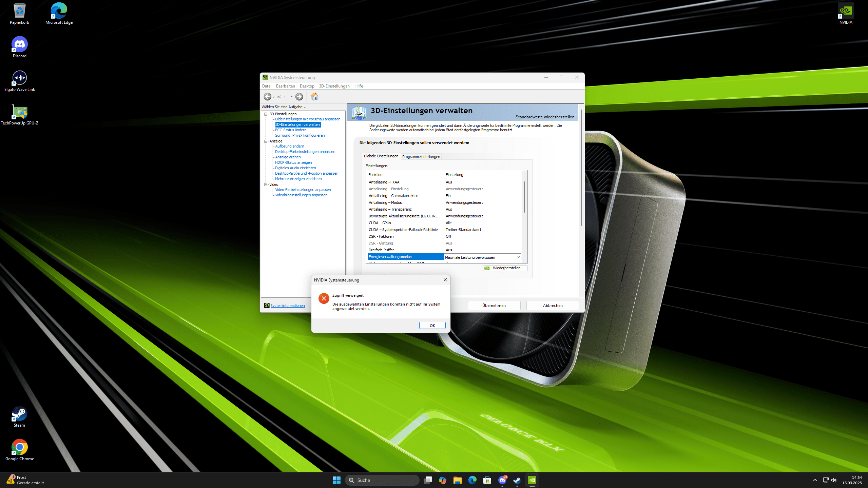
Task: Switch to Programmeinstellungen tab
Action: click(x=421, y=157)
